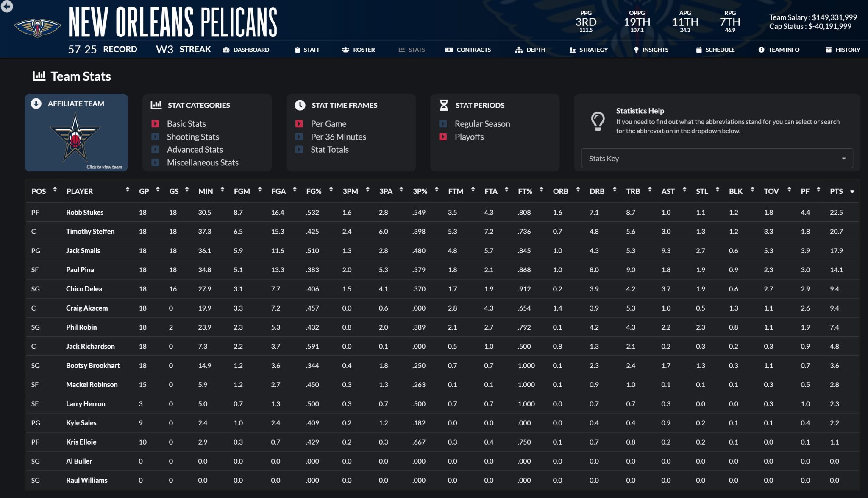Image resolution: width=868 pixels, height=498 pixels.
Task: Click the Insights lightbulb icon
Action: 636,50
